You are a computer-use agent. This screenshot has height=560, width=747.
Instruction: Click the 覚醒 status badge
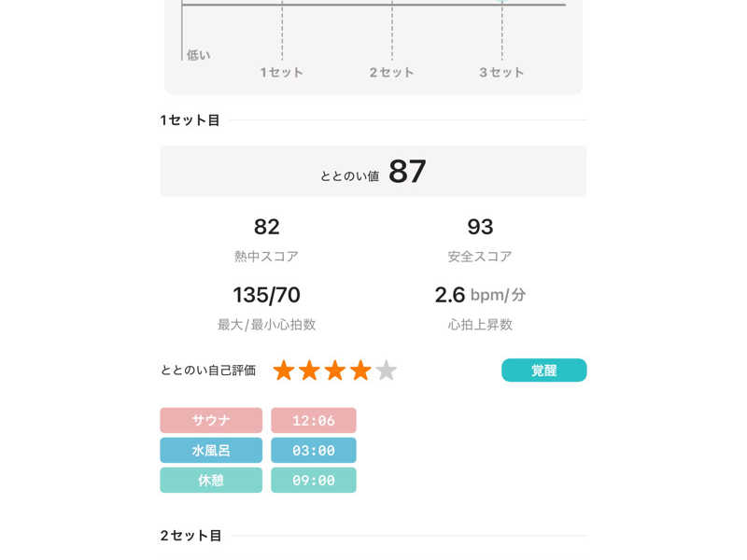(543, 371)
